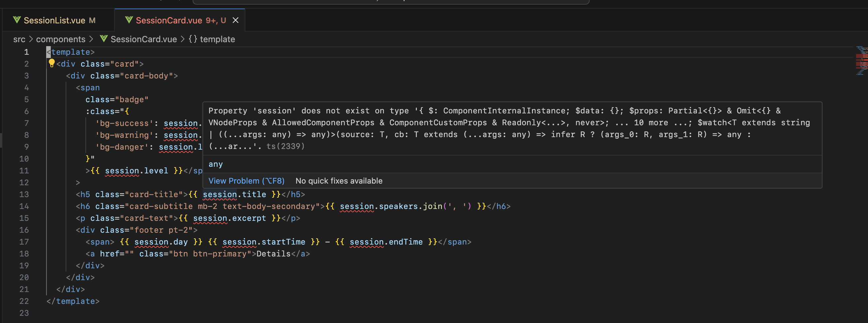Click class="badge" on line 5
The height and width of the screenshot is (323, 868).
[117, 100]
